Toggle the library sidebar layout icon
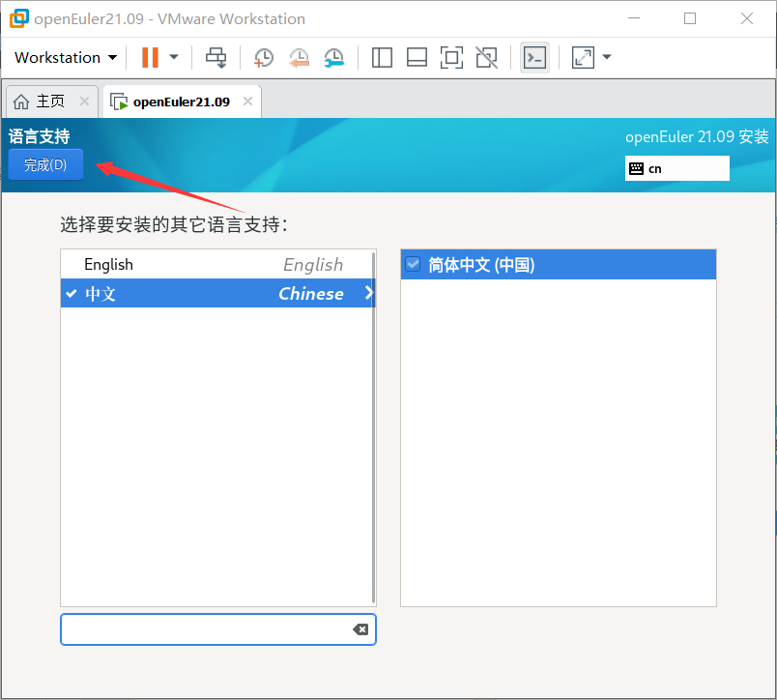The image size is (777, 700). tap(382, 57)
